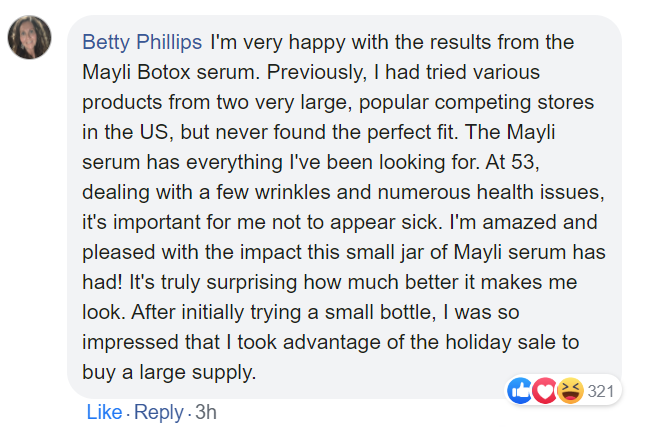Reply to Betty Phillips' comment
657x430 pixels.
tap(158, 412)
